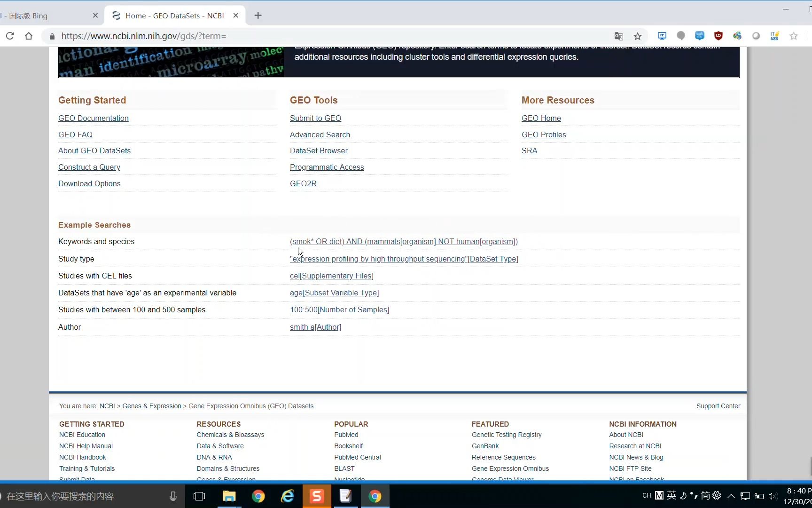Screen dimensions: 812x508
Task: Open About GEO DataSets link
Action: click(94, 151)
